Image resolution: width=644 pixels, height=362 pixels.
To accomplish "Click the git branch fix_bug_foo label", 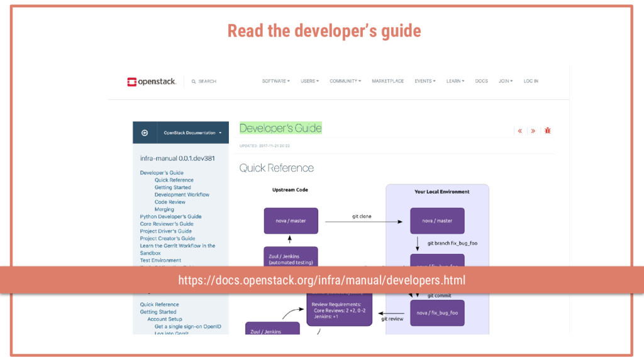I will [x=452, y=243].
